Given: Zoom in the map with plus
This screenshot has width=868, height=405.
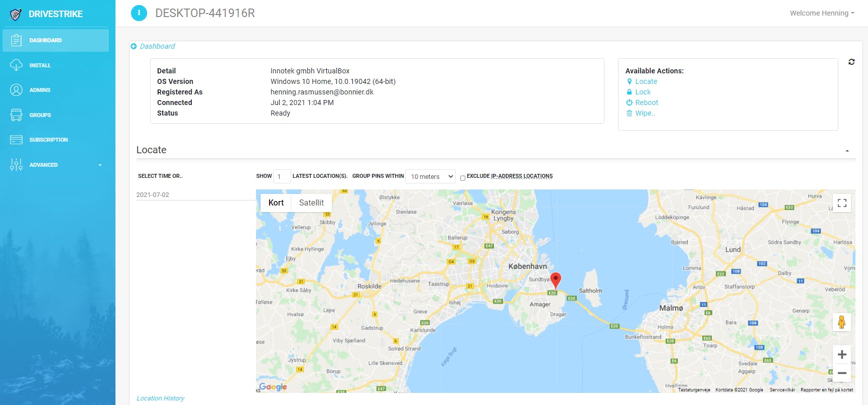Looking at the screenshot, I should coord(842,355).
